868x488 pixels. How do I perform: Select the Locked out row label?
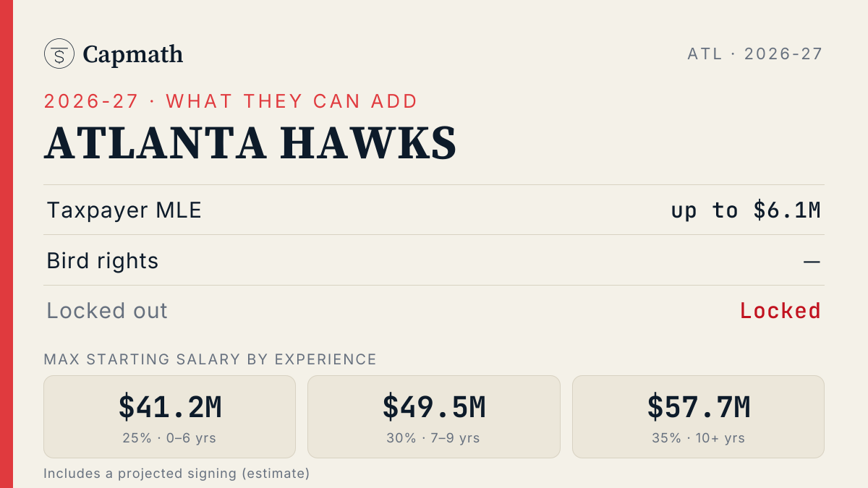tap(107, 311)
